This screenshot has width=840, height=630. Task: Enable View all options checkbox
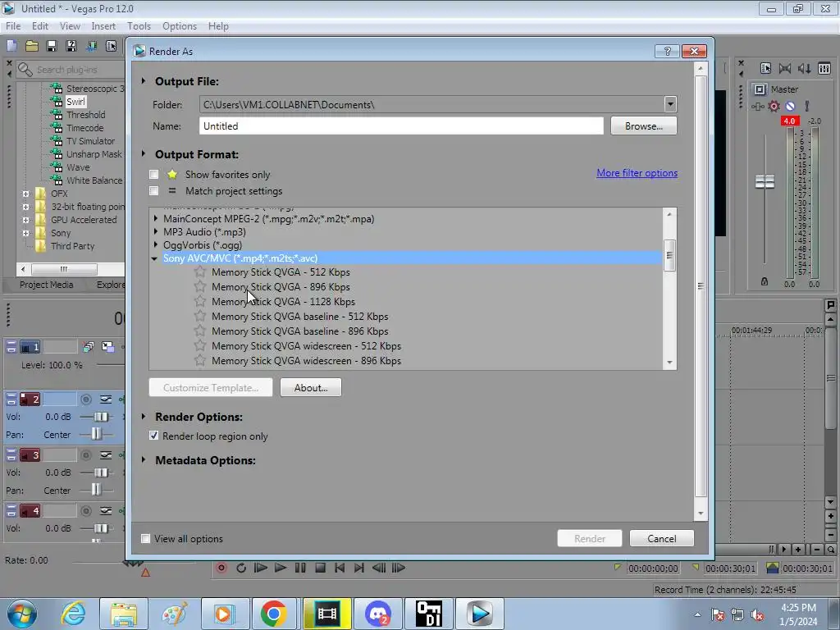click(x=145, y=538)
